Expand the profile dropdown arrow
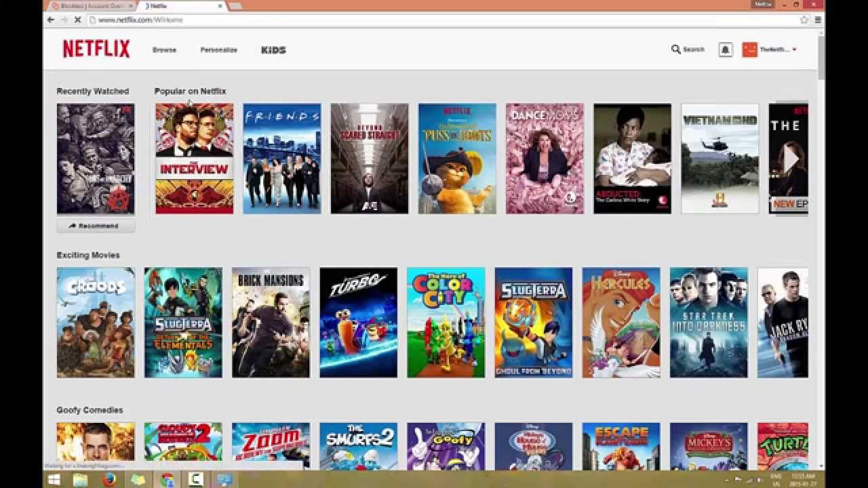Image resolution: width=868 pixels, height=488 pixels. pyautogui.click(x=794, y=49)
